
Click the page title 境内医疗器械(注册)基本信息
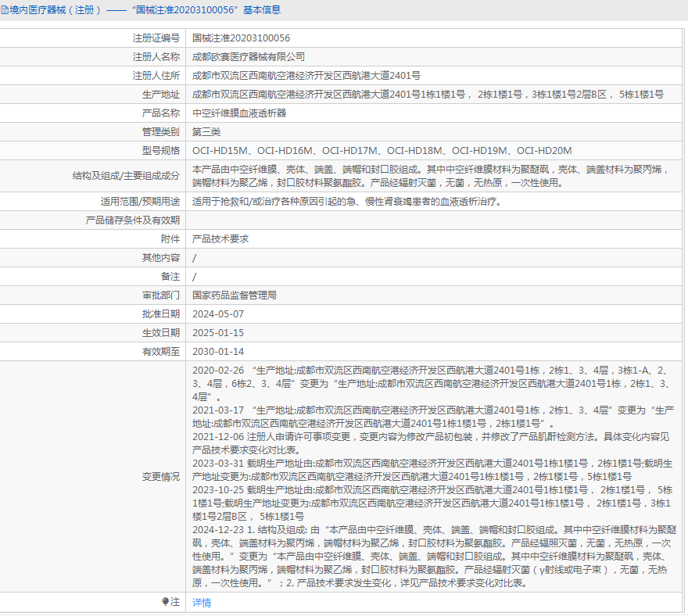[145, 10]
